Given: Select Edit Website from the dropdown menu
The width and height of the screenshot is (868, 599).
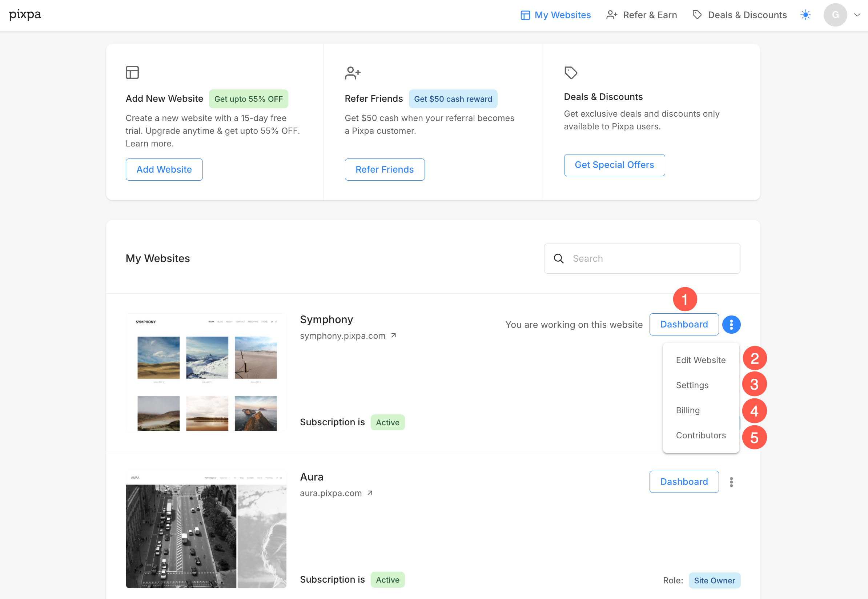Looking at the screenshot, I should 701,360.
